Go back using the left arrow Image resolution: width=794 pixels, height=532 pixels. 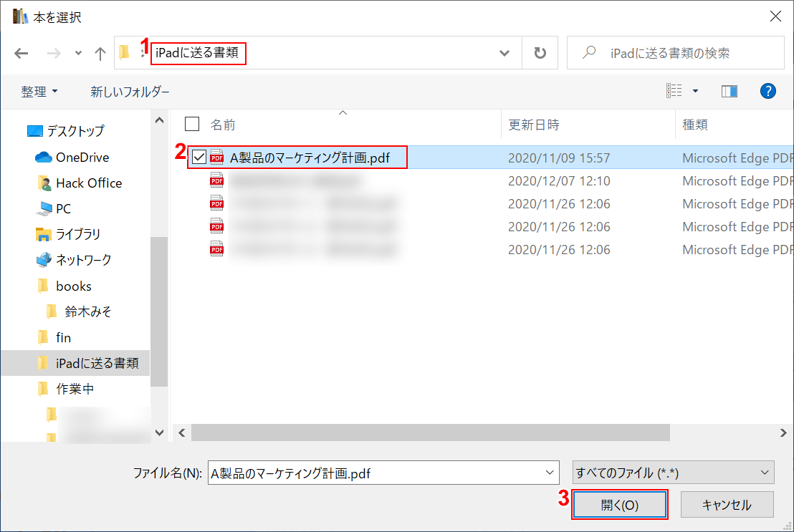[21, 53]
